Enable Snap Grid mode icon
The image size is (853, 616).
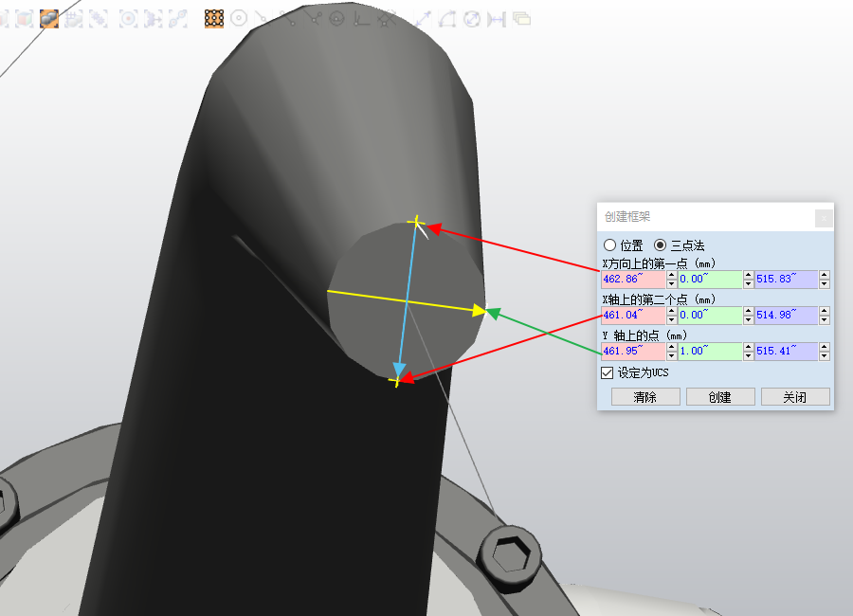pyautogui.click(x=386, y=19)
